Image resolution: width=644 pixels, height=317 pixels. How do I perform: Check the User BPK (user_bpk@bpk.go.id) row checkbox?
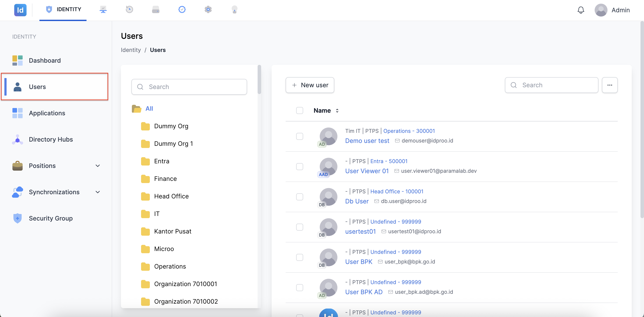(299, 257)
